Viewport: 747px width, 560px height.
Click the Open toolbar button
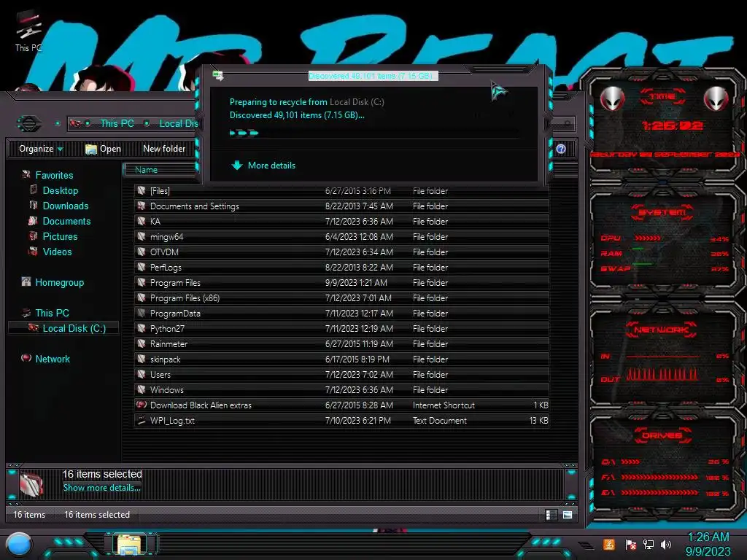click(104, 149)
